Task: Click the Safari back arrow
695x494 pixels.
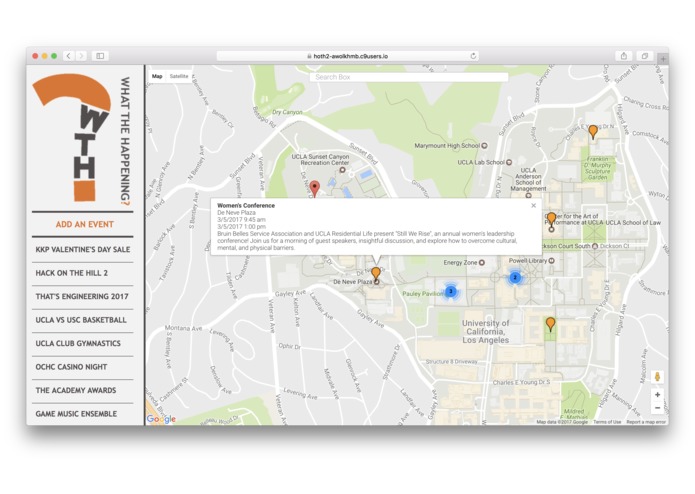Action: click(68, 56)
